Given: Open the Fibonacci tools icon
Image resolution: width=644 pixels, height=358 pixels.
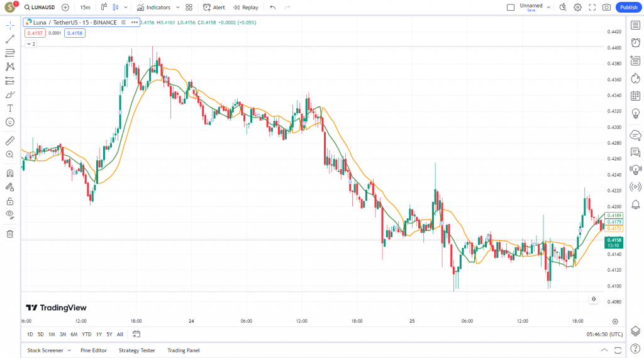Looking at the screenshot, I should (x=10, y=53).
